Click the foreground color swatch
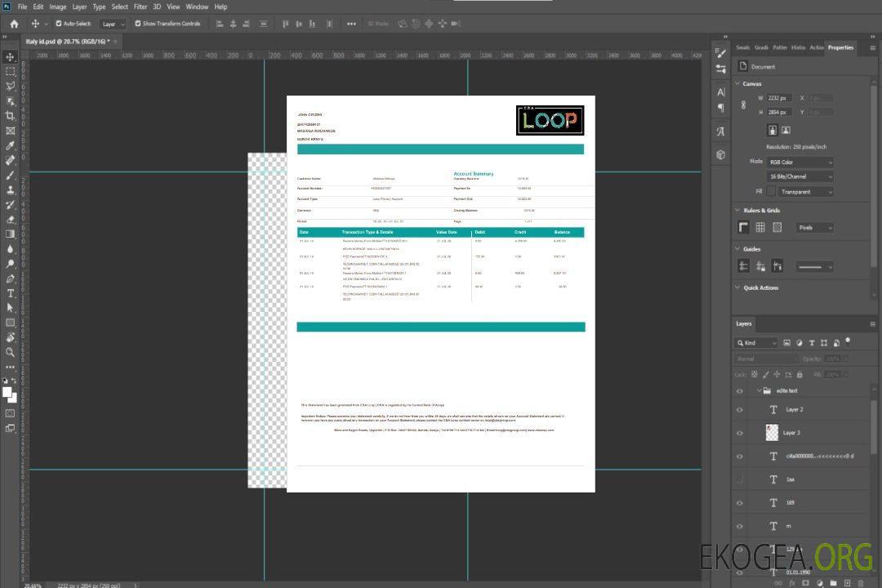The height and width of the screenshot is (588, 882). (7, 393)
